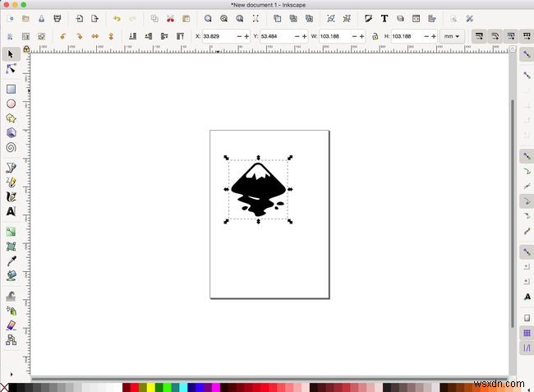Select the Spiral tool
Viewport: 534px width, 392px height.
pos(11,147)
